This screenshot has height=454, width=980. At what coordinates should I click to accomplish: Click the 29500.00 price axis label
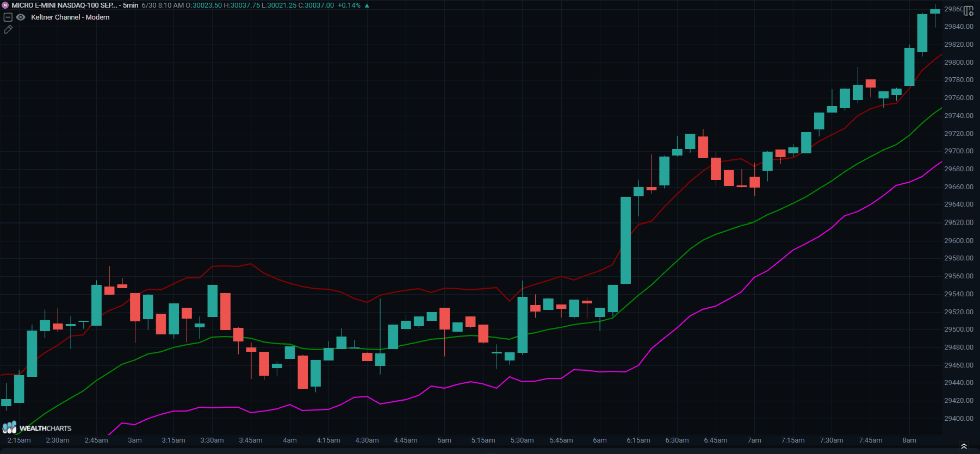[959, 329]
